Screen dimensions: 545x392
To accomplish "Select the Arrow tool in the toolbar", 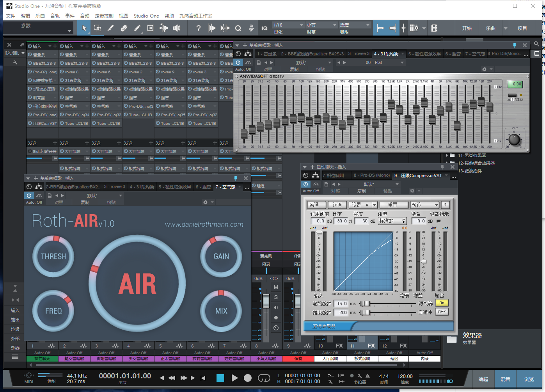I will 84,28.
